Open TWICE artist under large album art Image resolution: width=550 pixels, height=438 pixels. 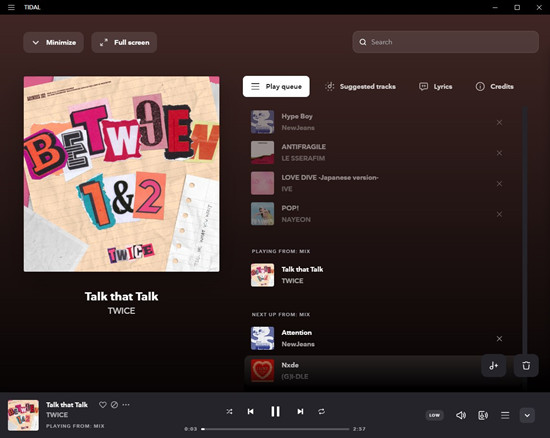point(121,311)
